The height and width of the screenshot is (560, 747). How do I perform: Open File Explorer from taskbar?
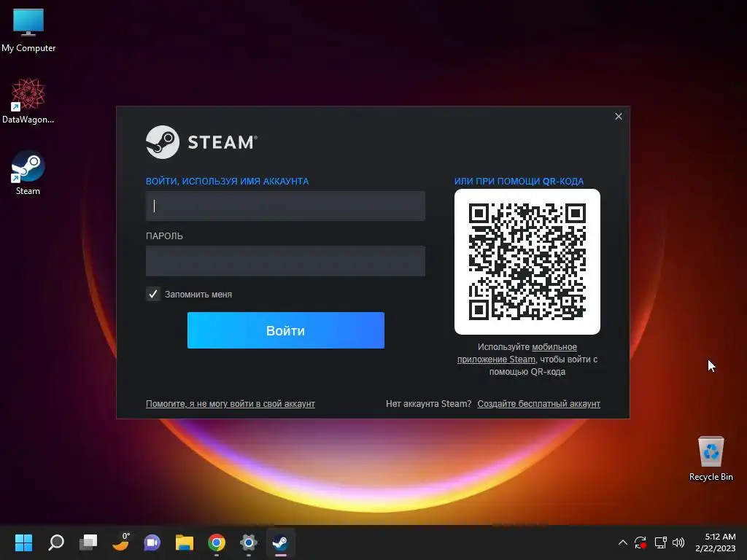(x=185, y=542)
